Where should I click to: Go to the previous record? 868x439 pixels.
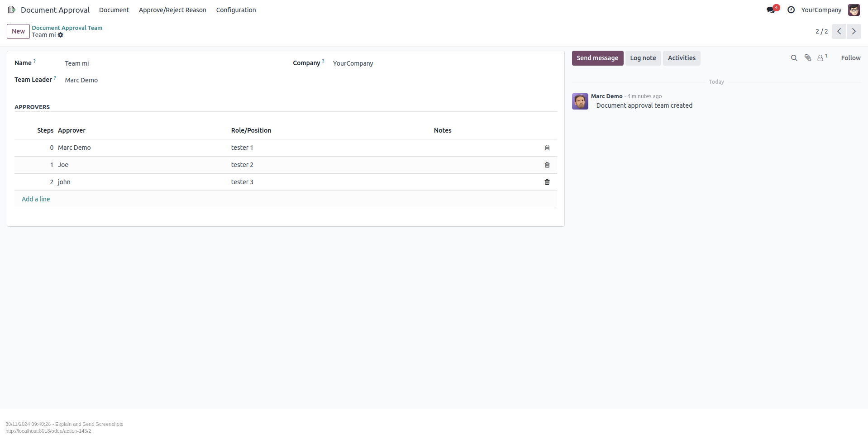tap(839, 31)
